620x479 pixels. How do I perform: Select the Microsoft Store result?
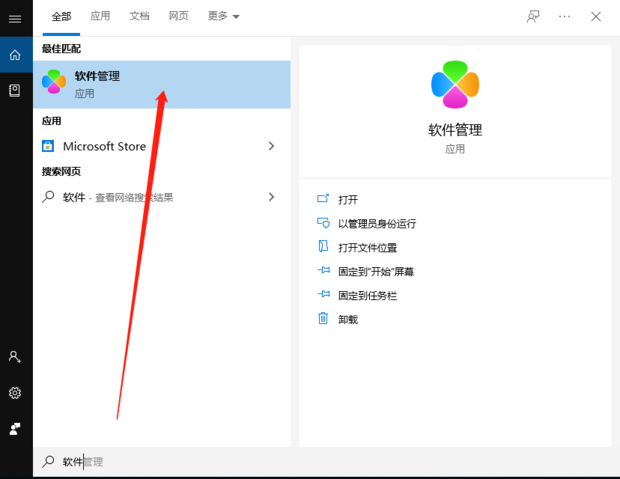click(162, 146)
